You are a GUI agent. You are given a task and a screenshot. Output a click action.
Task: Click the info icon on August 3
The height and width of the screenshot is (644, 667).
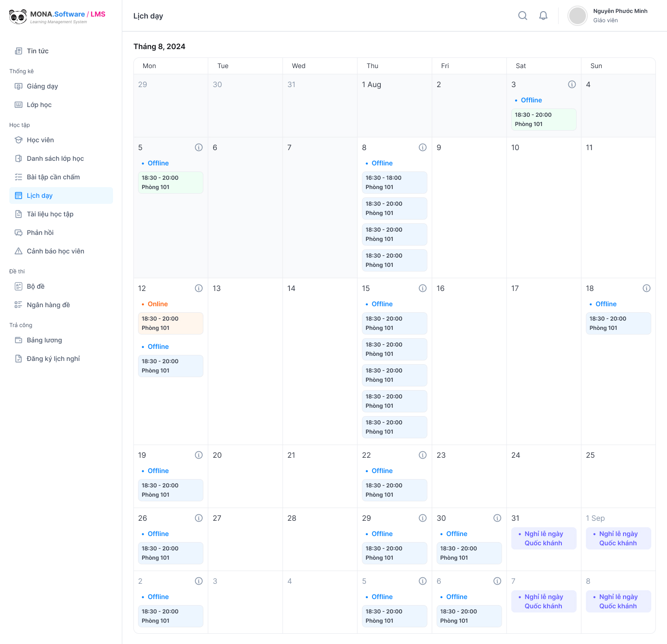pos(572,84)
